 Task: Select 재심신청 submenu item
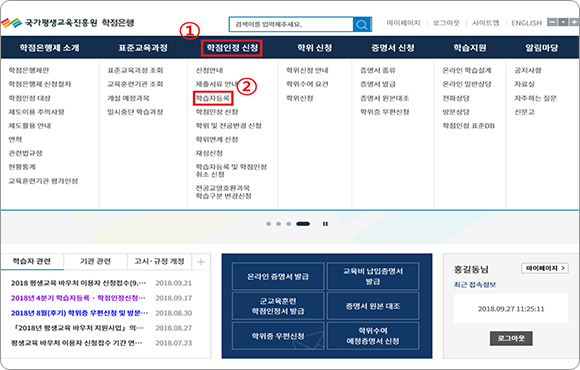pyautogui.click(x=209, y=153)
